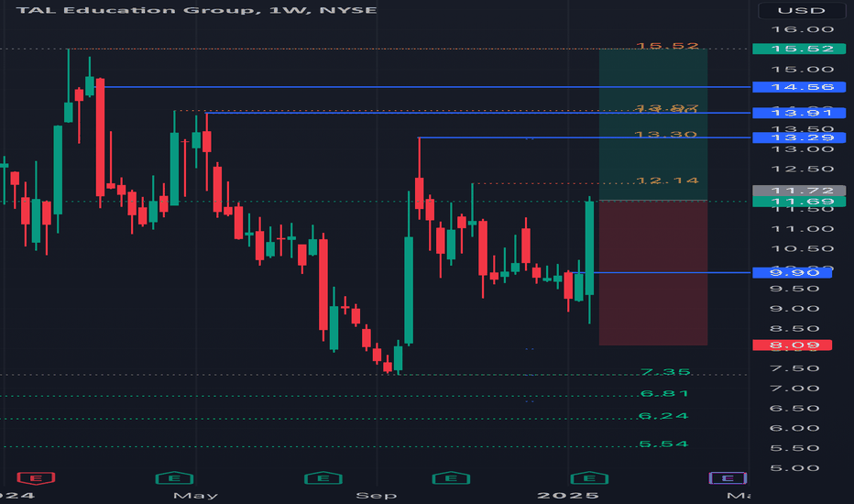Viewport: 854px width, 504px height.
Task: Click the orange 15.52 chart level label
Action: pos(667,45)
